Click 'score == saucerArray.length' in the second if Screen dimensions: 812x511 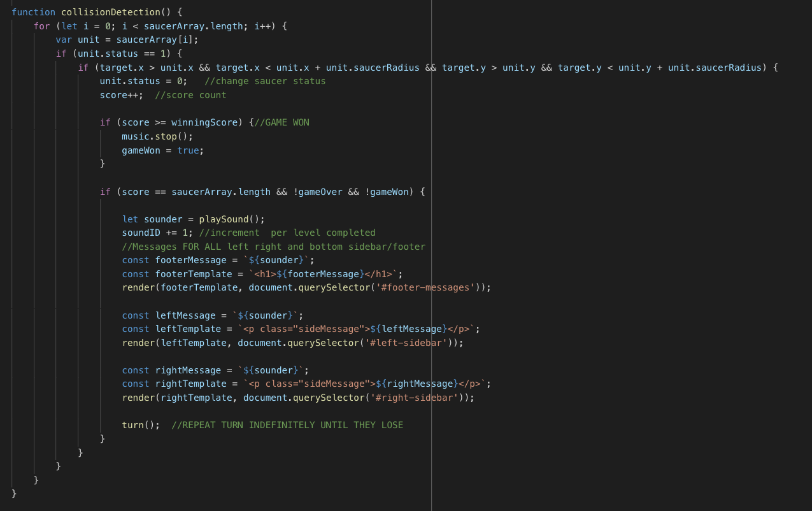[x=197, y=191]
